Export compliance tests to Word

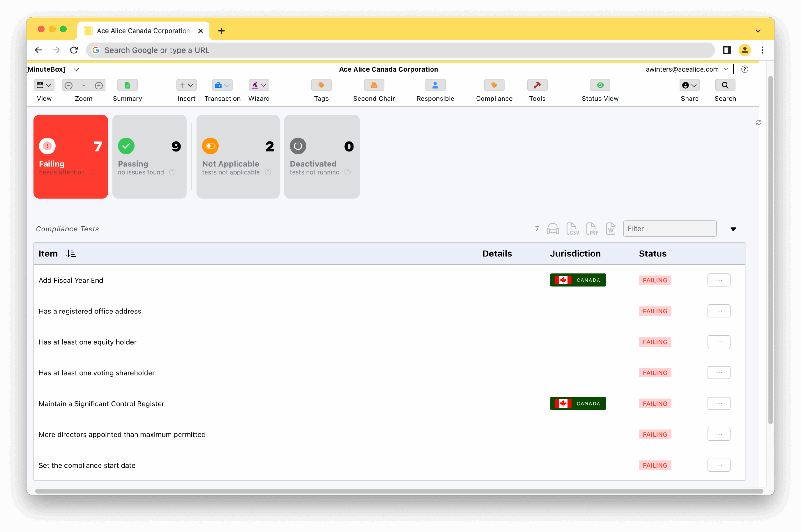pyautogui.click(x=610, y=229)
